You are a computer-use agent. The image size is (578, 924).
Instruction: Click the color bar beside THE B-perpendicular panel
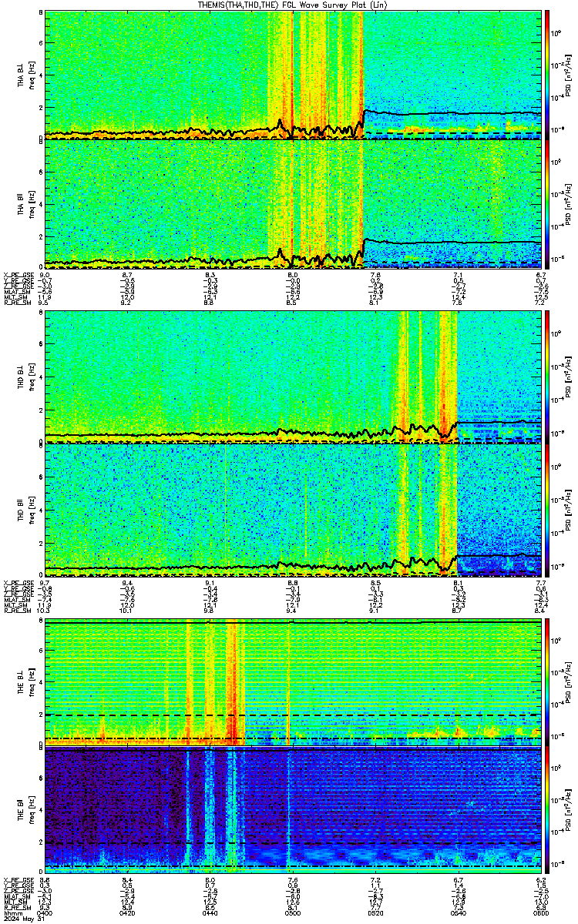pos(548,682)
